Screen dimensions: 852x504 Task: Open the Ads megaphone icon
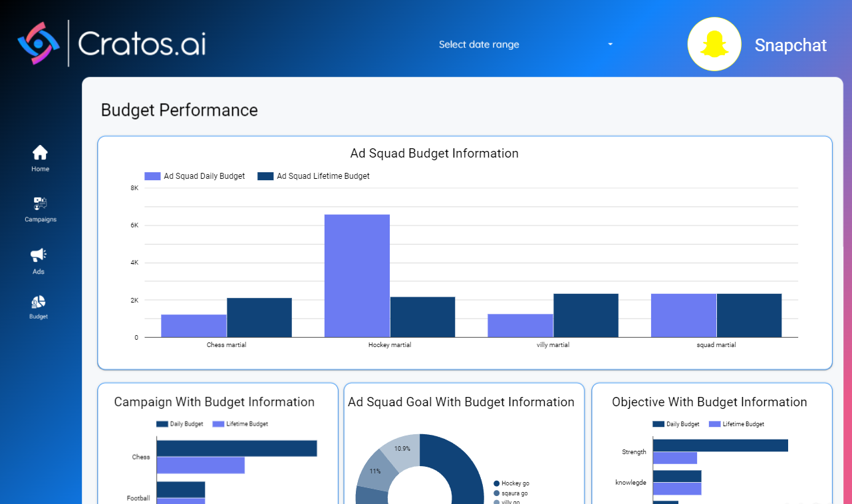[x=39, y=255]
